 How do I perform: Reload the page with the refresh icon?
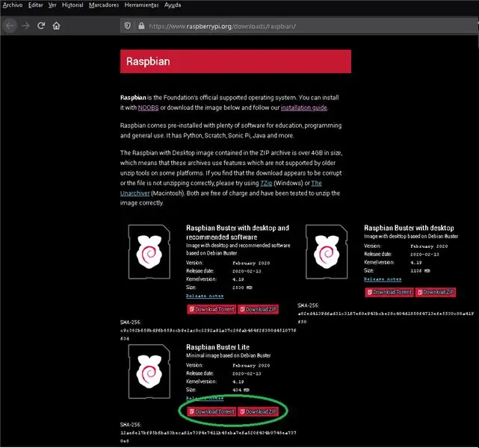coord(41,26)
